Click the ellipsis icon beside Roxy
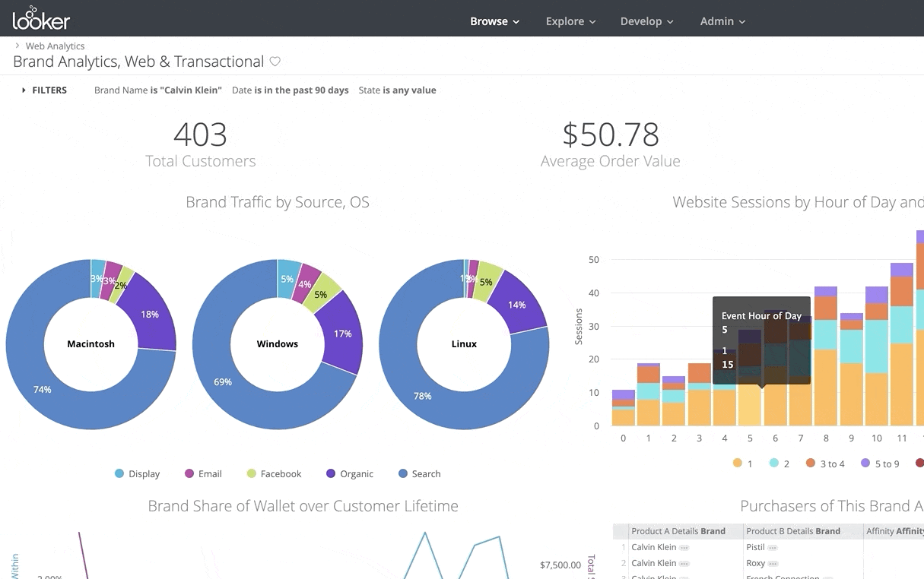This screenshot has width=924, height=579. [773, 563]
